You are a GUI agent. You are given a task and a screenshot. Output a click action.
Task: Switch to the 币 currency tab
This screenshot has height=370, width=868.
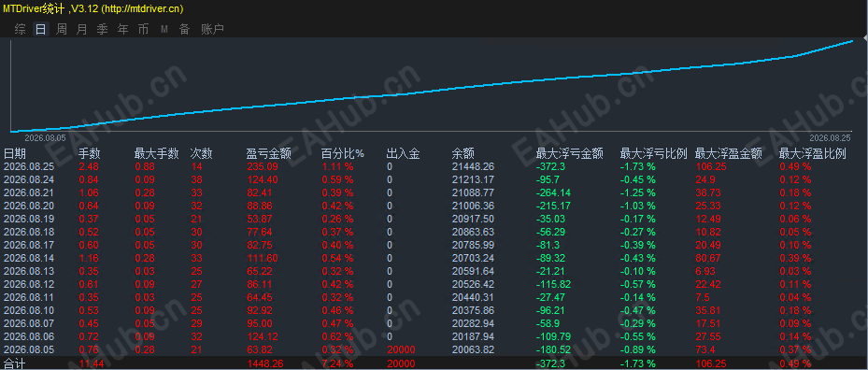143,29
